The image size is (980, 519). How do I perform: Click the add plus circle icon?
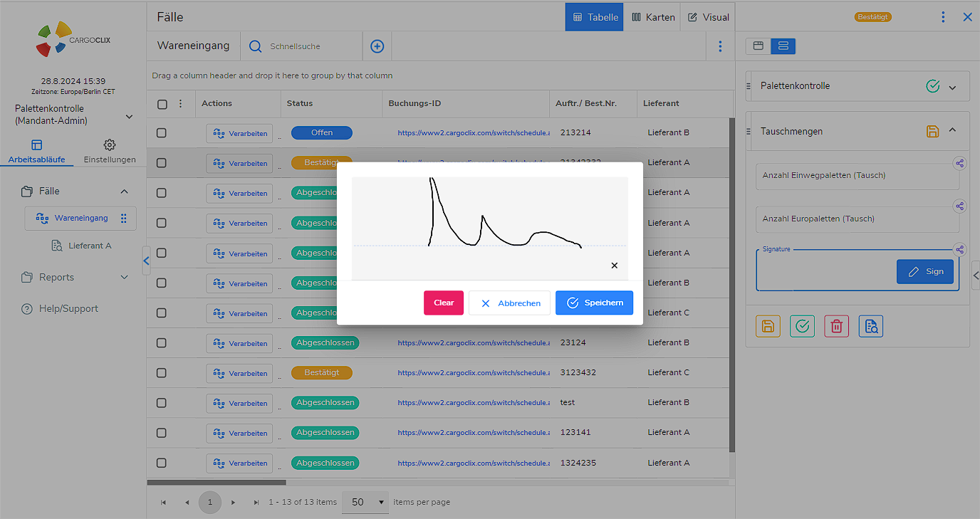click(377, 46)
